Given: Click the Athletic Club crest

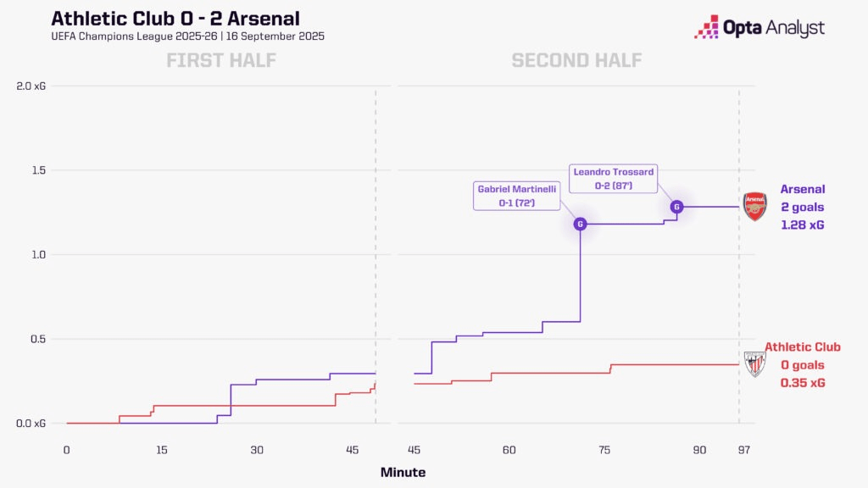Looking at the screenshot, I should click(754, 364).
